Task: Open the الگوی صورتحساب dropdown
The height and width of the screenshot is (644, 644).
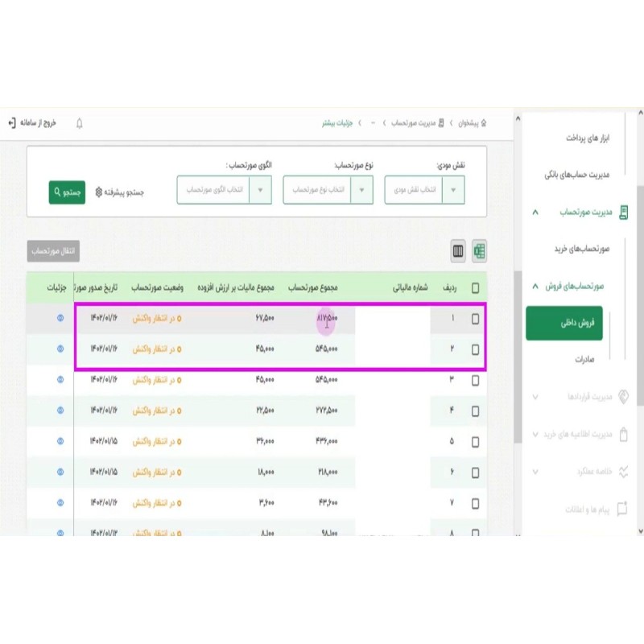Action: pos(261,190)
